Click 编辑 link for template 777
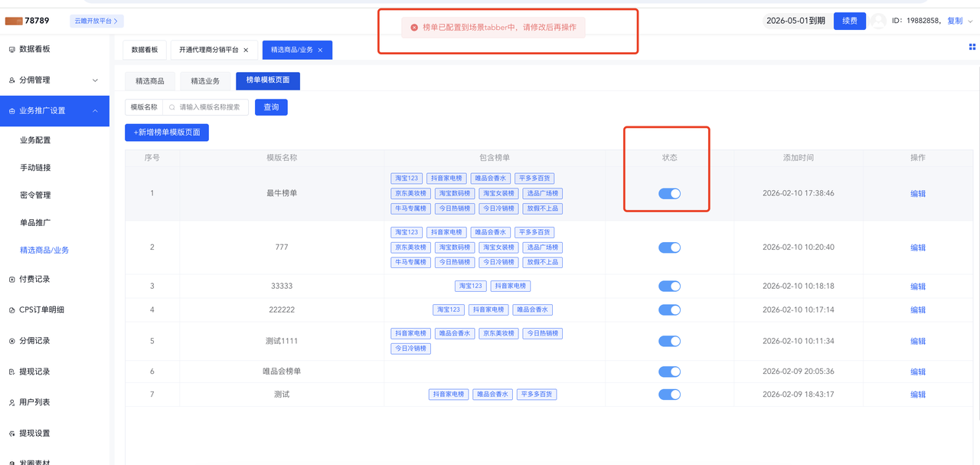 917,247
